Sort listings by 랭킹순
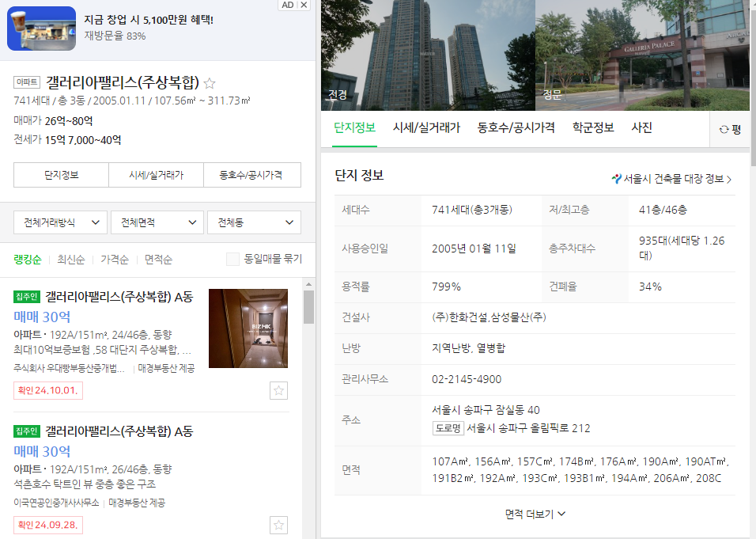Screen dimensions: 756x539 click(28, 260)
